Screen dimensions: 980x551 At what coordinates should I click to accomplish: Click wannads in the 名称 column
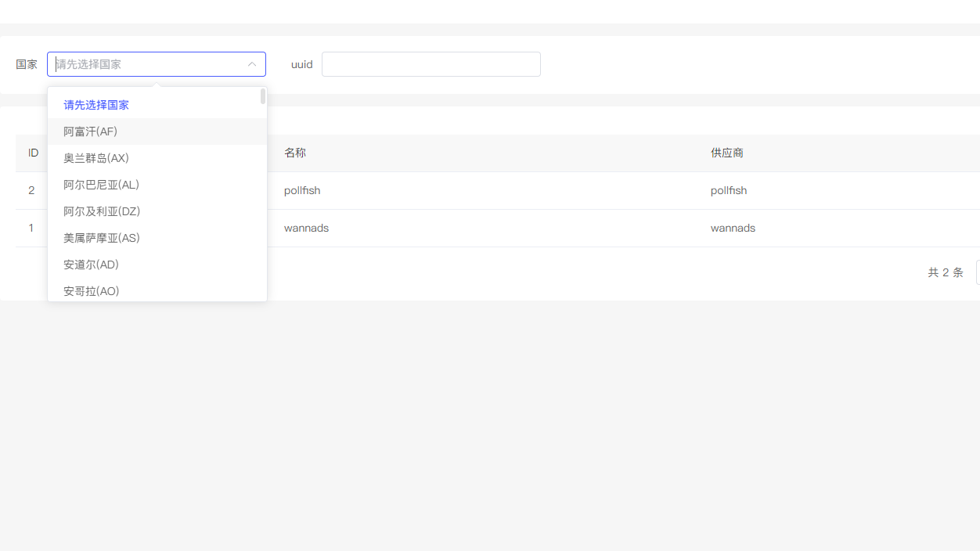[306, 229]
